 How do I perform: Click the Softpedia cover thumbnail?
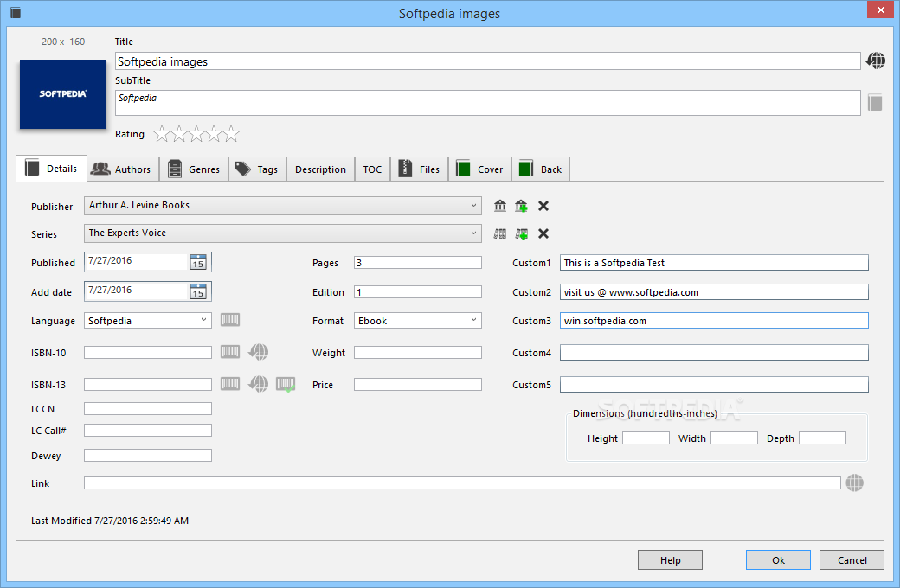63,94
